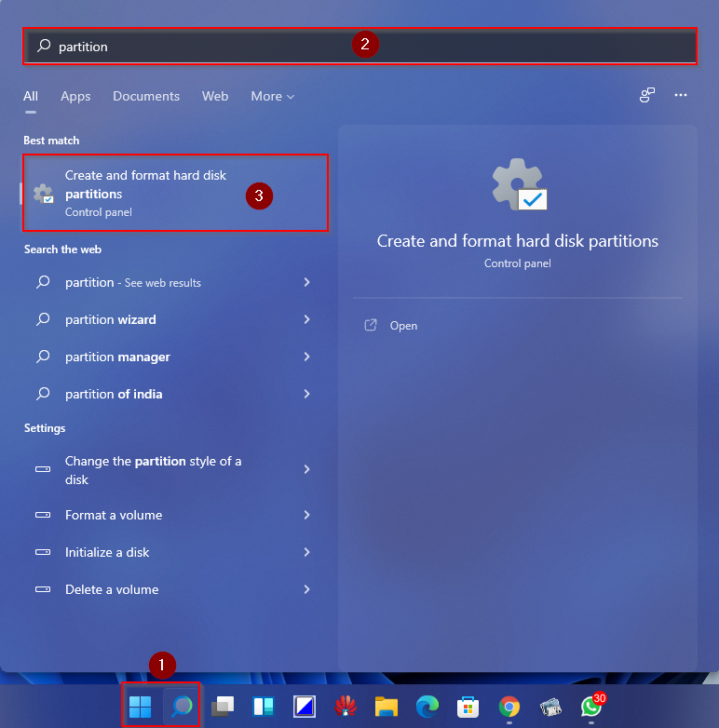Switch to the Web search tab
This screenshot has width=719, height=728.
215,96
